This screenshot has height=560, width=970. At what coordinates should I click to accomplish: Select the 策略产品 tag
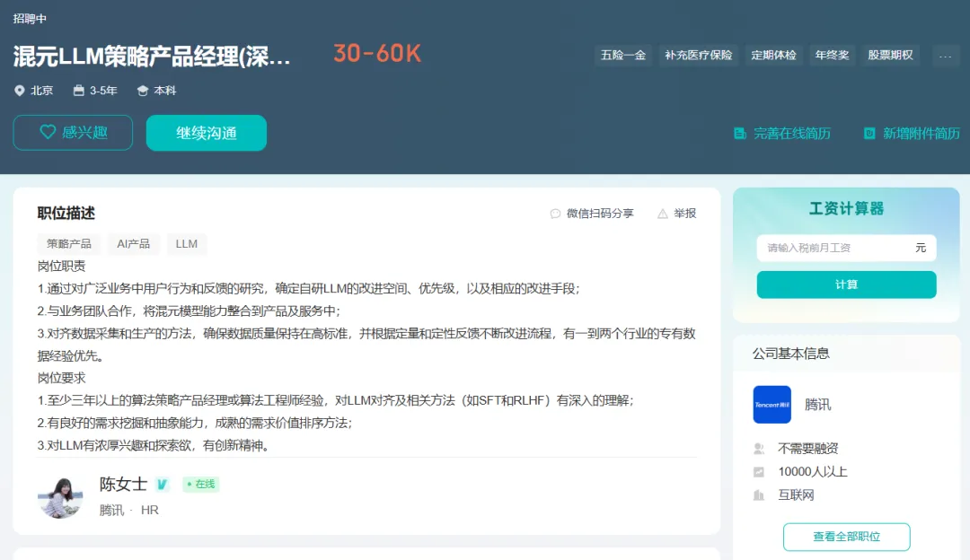pyautogui.click(x=69, y=244)
